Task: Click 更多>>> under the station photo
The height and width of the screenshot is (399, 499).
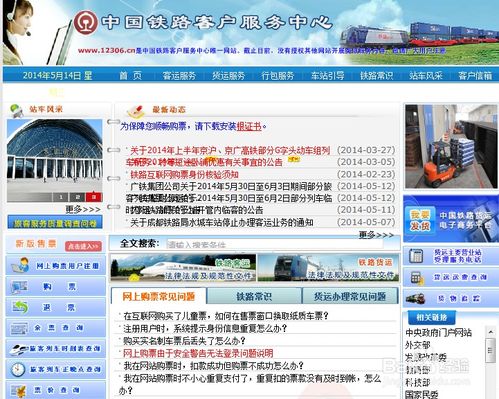Action: click(x=83, y=209)
